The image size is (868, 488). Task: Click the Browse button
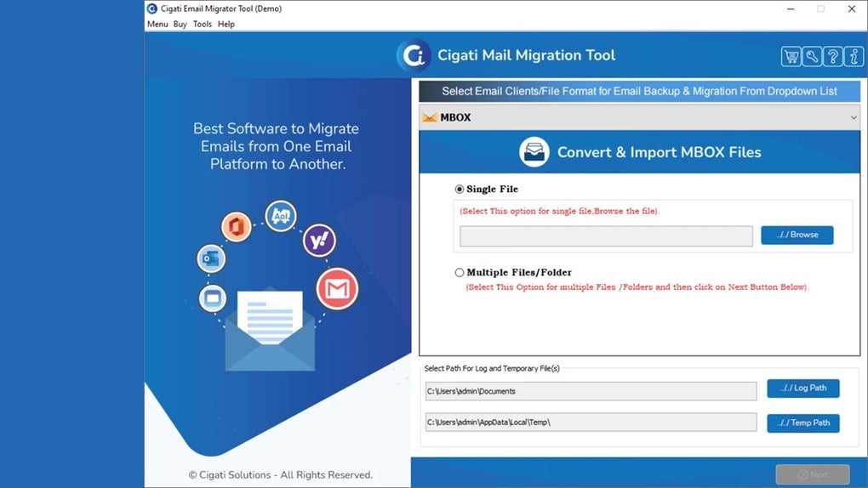[797, 235]
